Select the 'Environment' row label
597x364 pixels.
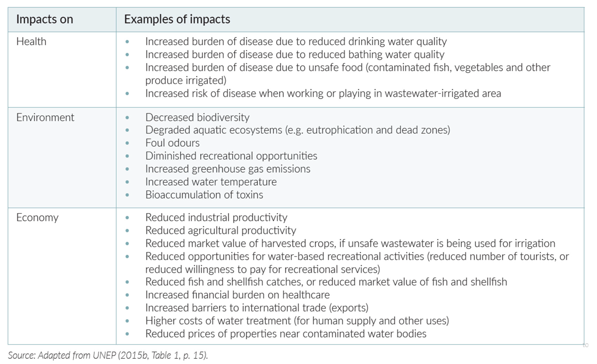(x=45, y=117)
